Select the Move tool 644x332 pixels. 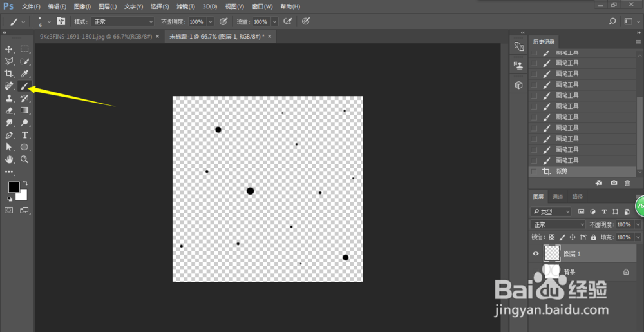tap(8, 49)
